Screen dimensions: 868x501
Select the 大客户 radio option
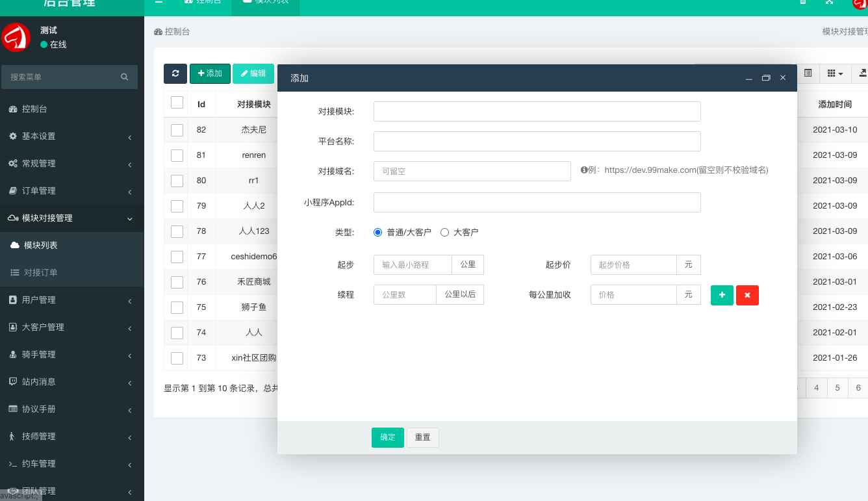point(445,232)
